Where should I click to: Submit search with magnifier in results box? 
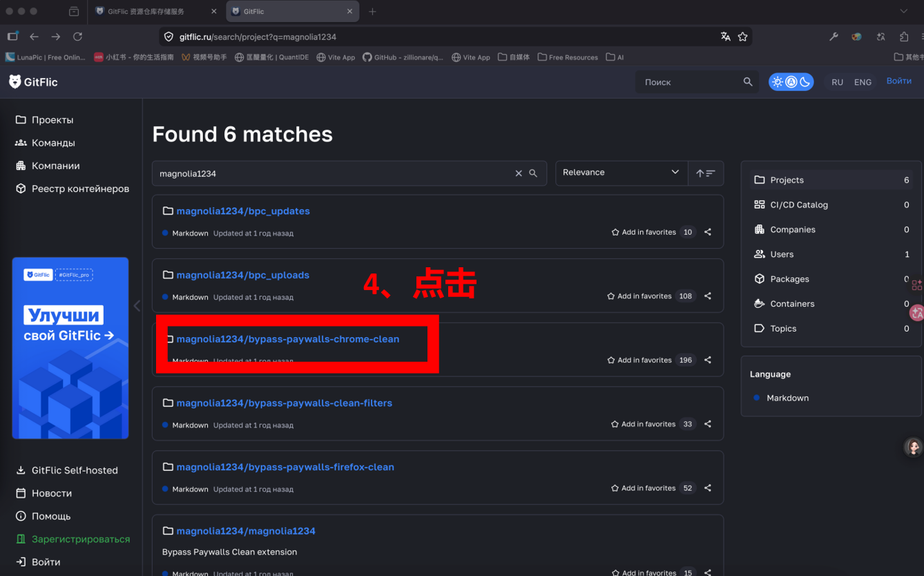tap(533, 173)
